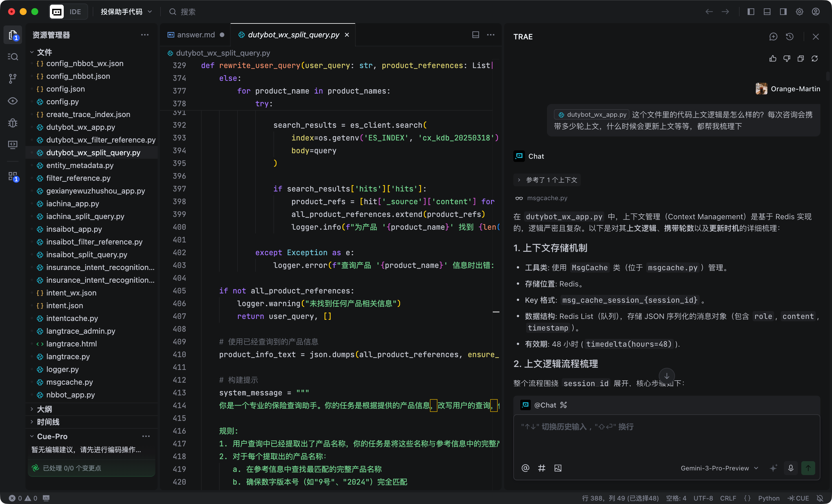Attach an image using the picture icon
This screenshot has width=832, height=504.
tap(558, 468)
